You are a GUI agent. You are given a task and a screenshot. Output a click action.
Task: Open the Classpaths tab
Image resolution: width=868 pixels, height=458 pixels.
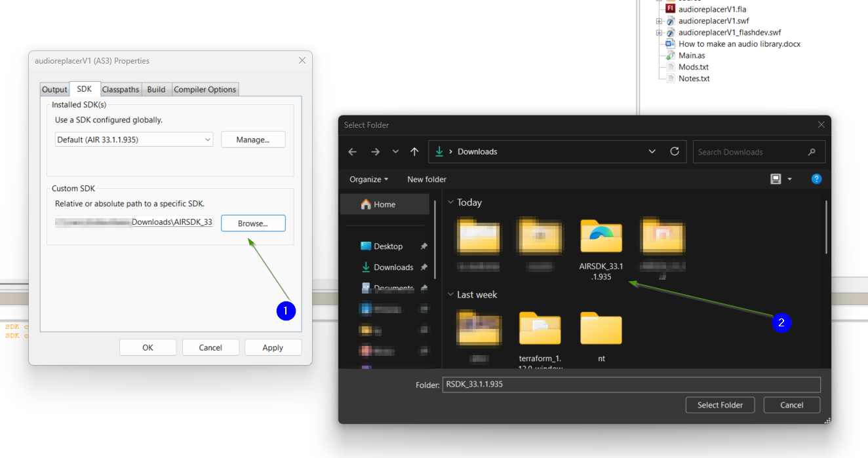(x=121, y=89)
